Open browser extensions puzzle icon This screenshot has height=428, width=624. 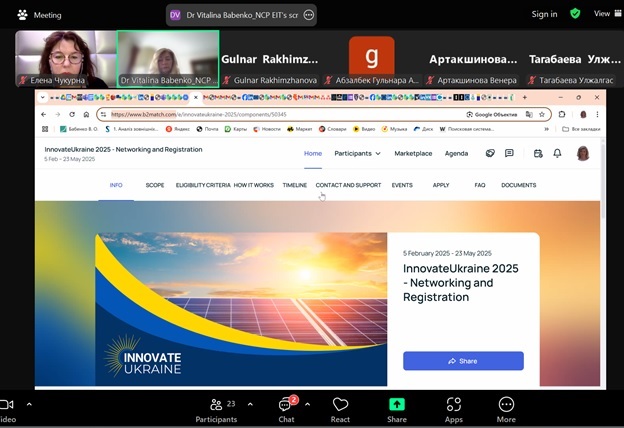point(562,114)
